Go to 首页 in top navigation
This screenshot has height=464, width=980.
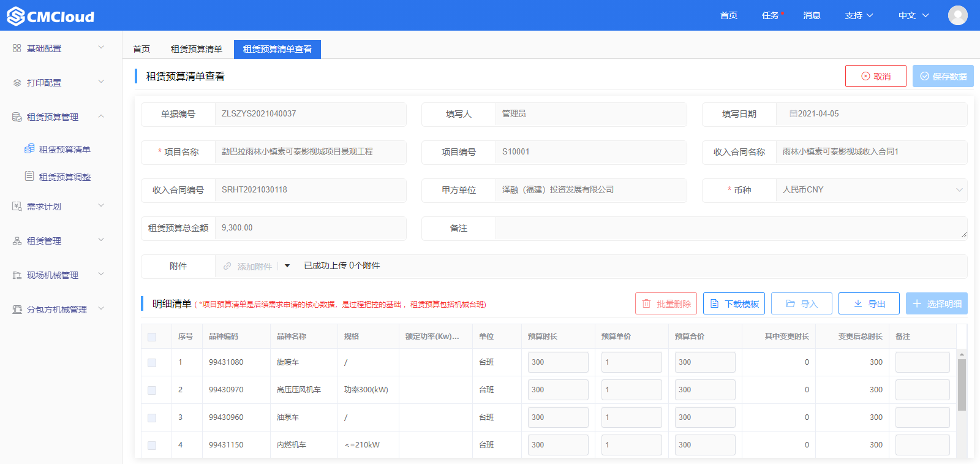(729, 15)
